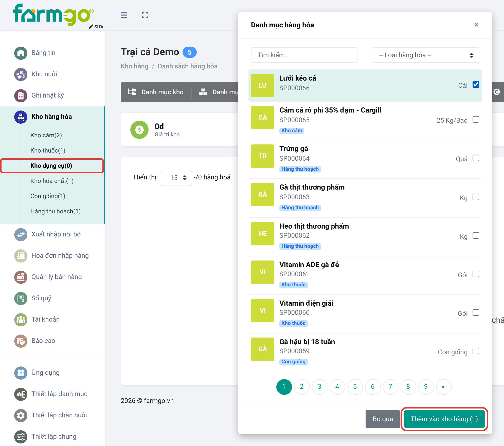
Task: Close the Danh mục hàng hóa dialog
Action: 476,25
